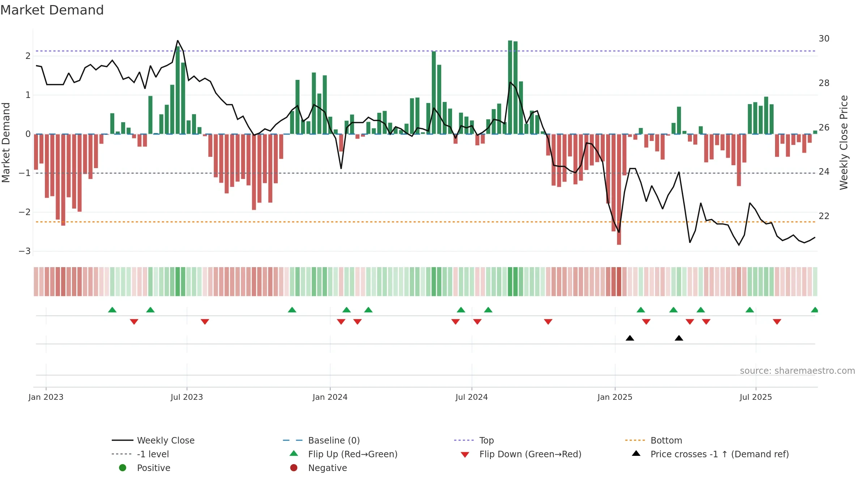The height and width of the screenshot is (488, 868).
Task: Click the orange dotted Bottom legend line
Action: pyautogui.click(x=635, y=440)
